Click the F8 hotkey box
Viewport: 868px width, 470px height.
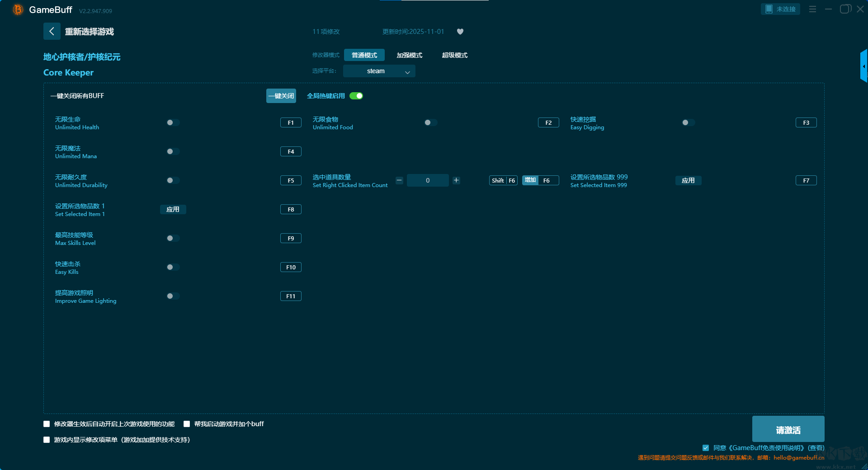pyautogui.click(x=291, y=209)
